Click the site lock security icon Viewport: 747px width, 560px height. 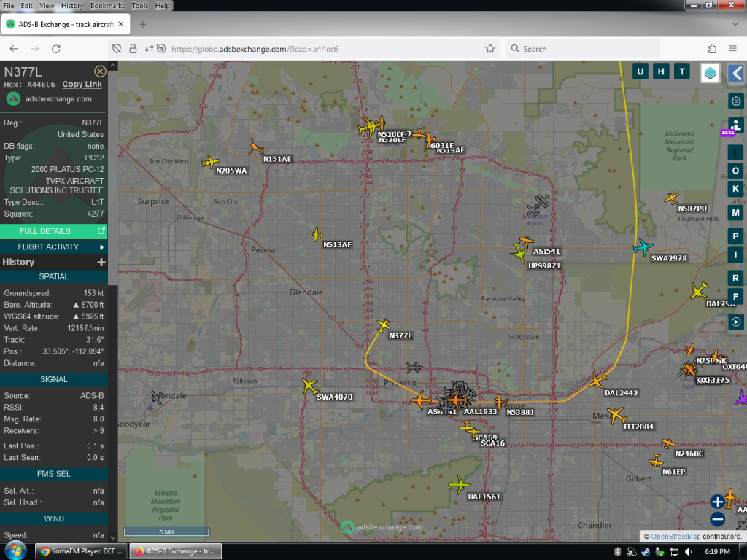click(x=133, y=49)
